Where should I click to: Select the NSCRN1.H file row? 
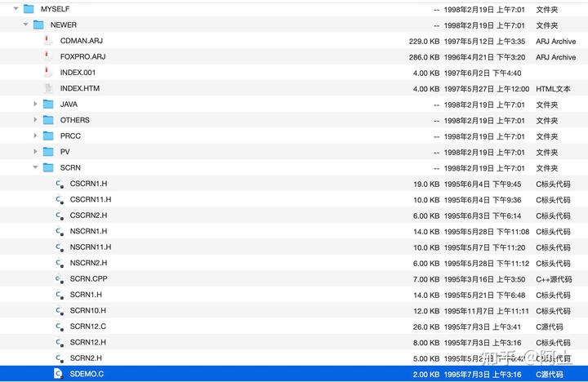click(245, 231)
